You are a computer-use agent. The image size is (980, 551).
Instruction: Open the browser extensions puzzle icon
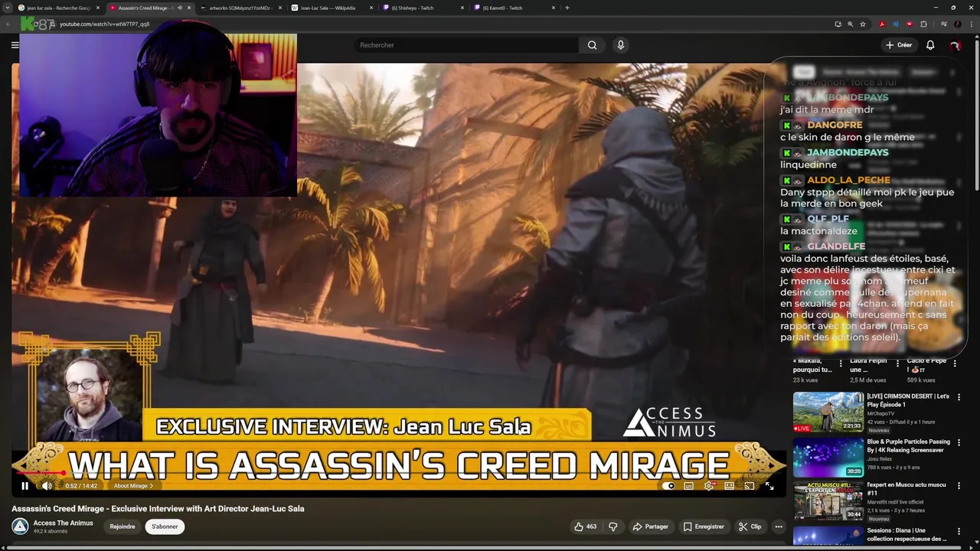923,24
